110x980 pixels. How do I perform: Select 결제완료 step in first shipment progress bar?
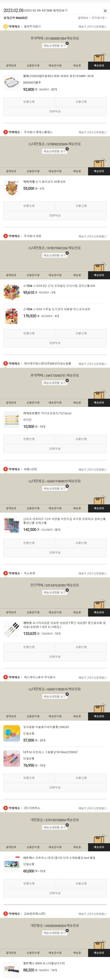[x=11, y=65]
